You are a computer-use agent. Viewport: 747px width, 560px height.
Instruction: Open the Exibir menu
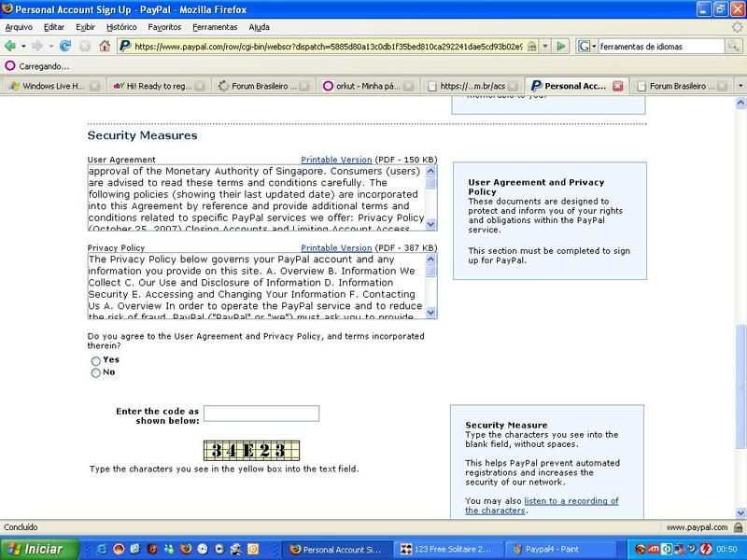pyautogui.click(x=85, y=27)
